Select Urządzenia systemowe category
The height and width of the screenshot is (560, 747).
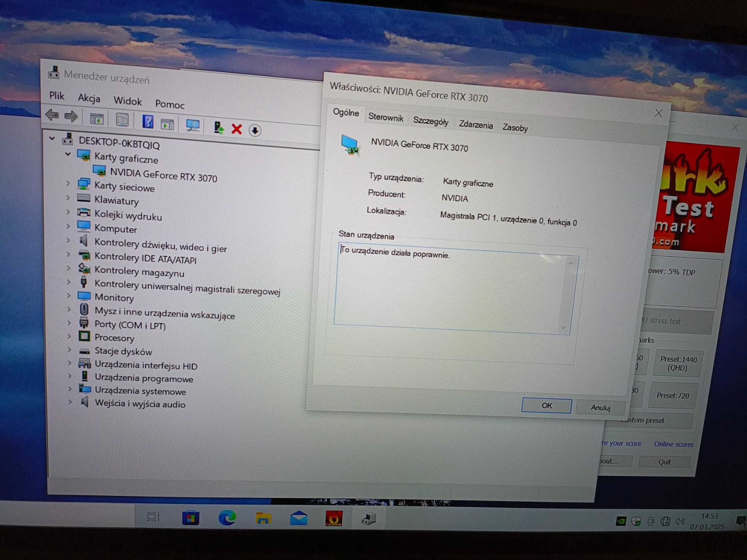140,391
